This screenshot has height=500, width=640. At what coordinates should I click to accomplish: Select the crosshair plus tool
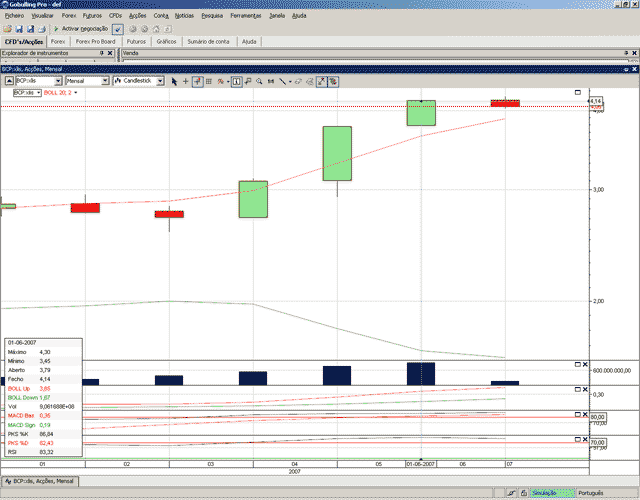point(186,82)
